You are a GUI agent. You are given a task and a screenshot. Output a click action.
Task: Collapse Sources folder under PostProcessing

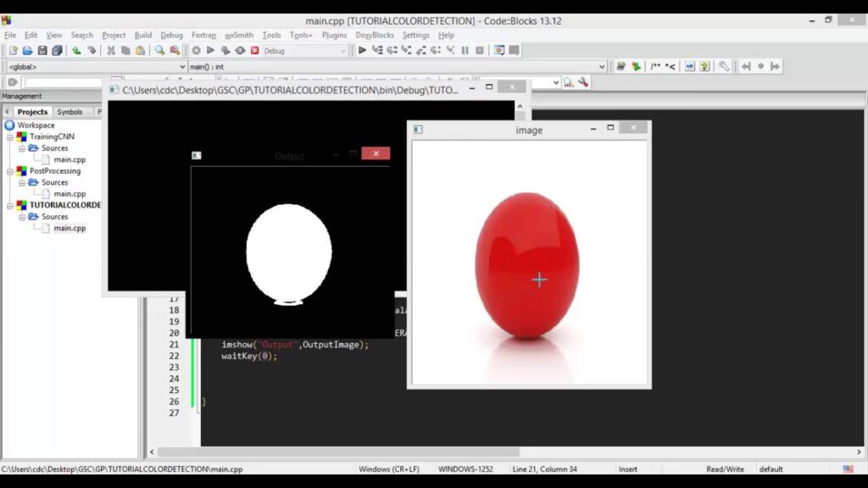pos(23,182)
